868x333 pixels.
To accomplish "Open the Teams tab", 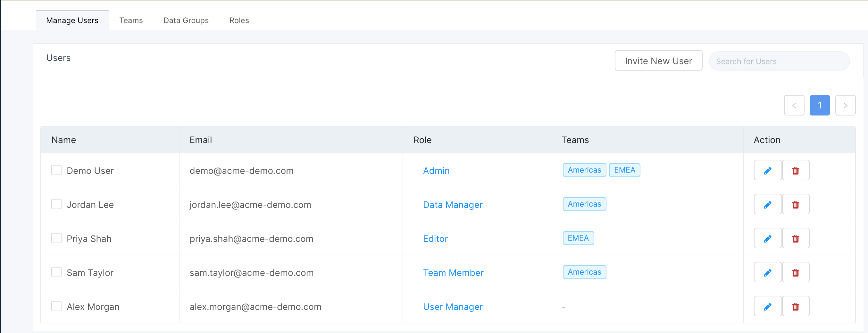I will point(131,20).
